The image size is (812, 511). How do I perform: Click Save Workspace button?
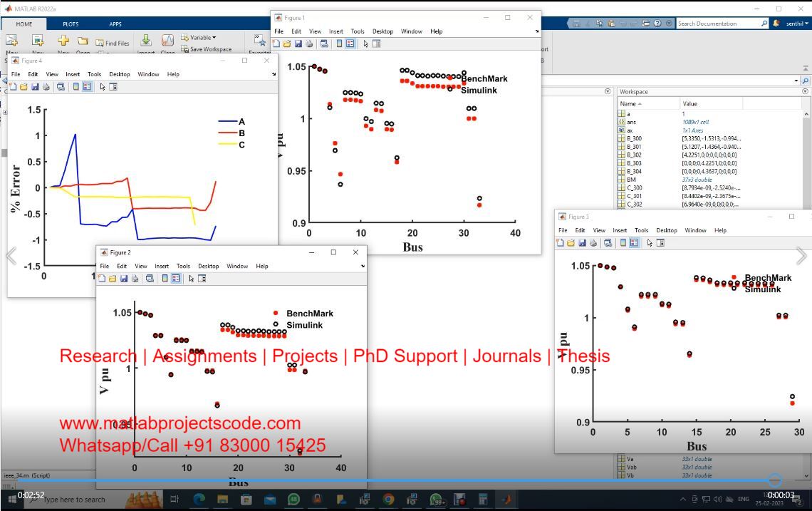tap(206, 49)
